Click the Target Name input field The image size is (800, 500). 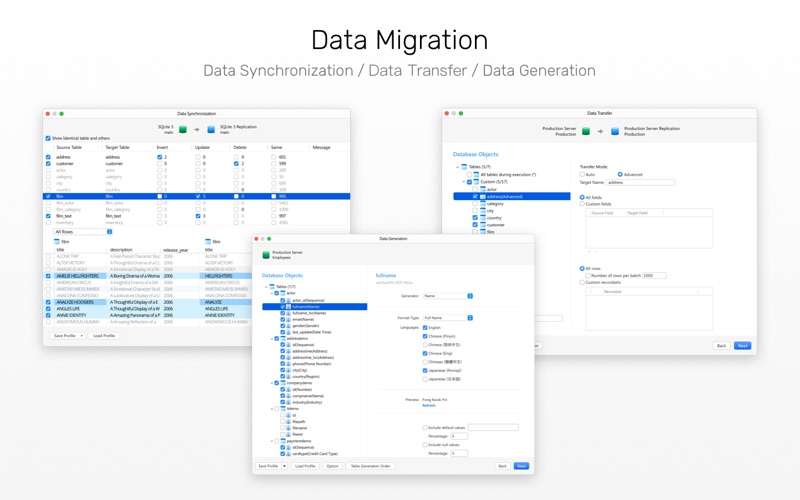(640, 182)
